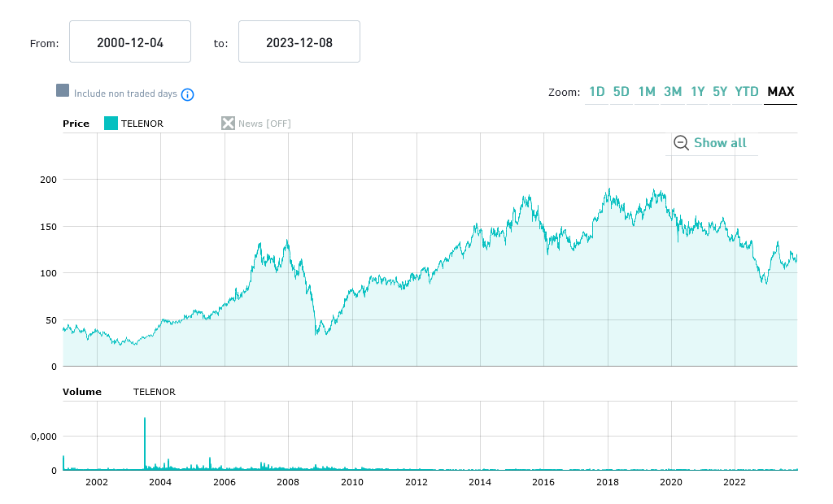Viewport: 833px width, 504px height.
Task: Click the News [OFF] label text
Action: (x=264, y=124)
